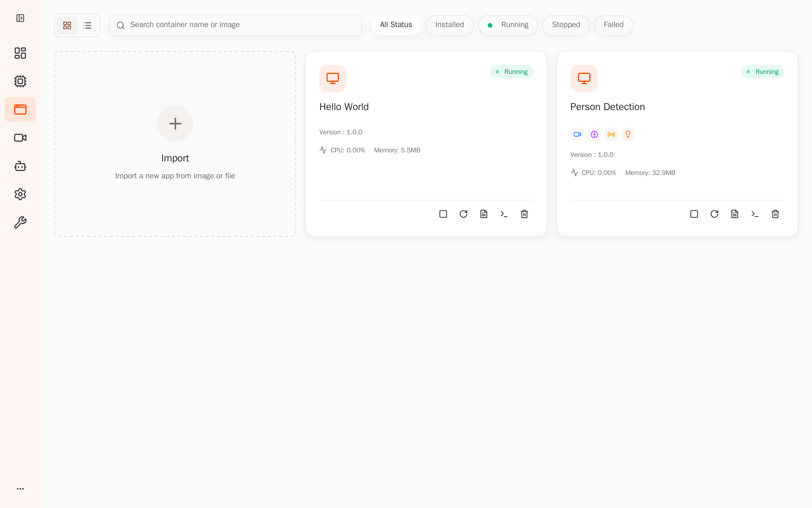The width and height of the screenshot is (812, 508).
Task: Open the more options ellipsis in sidebar
Action: tap(20, 489)
